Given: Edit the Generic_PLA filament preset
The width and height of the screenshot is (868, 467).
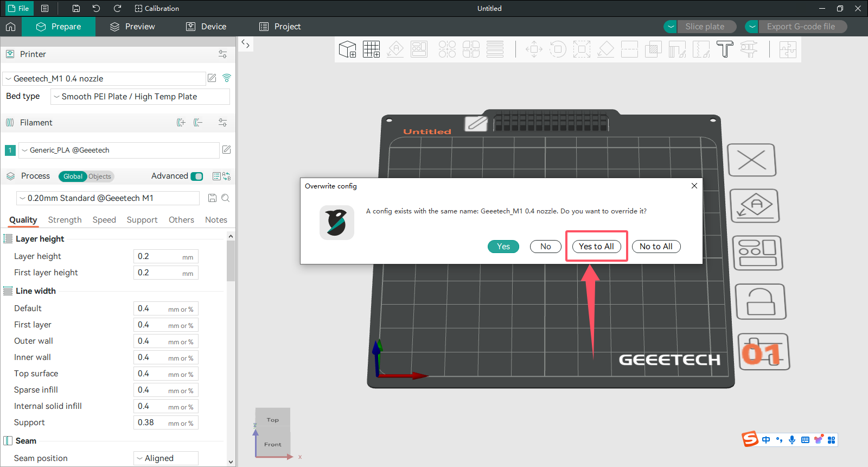Looking at the screenshot, I should (227, 150).
